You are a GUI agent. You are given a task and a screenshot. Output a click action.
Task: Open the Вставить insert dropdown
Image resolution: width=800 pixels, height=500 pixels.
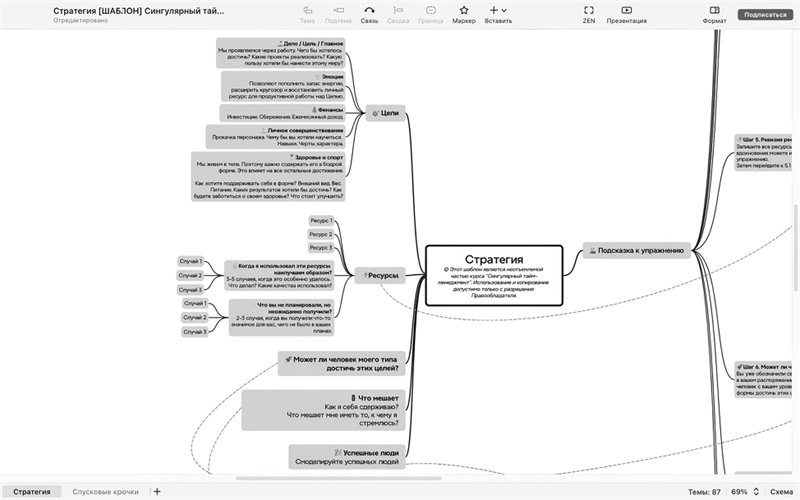(x=497, y=13)
